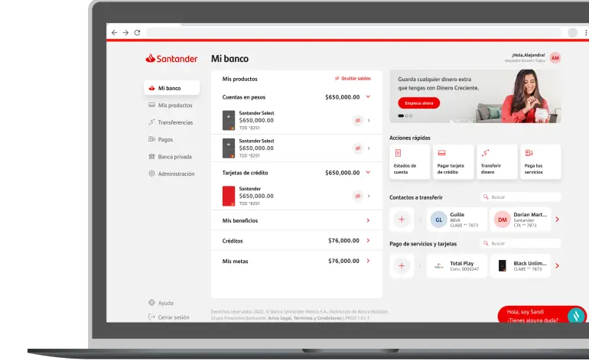Click the first Santander Select card image
The height and width of the screenshot is (364, 589).
[229, 120]
